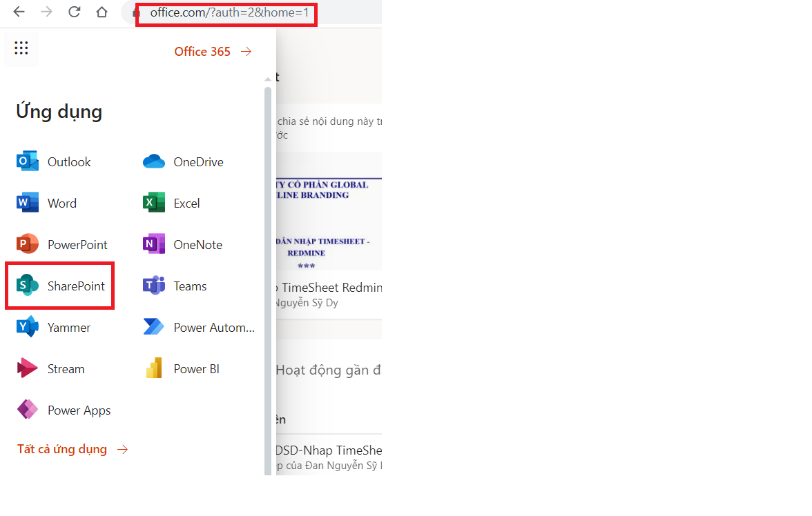Click the browser back arrow

[x=19, y=12]
